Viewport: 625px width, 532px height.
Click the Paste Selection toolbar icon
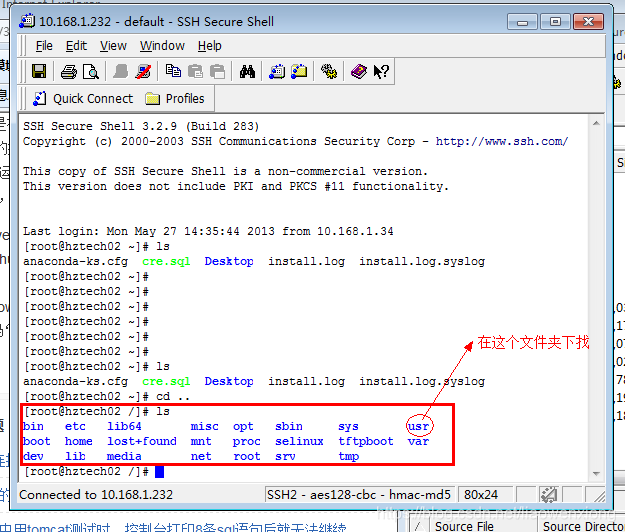[x=217, y=72]
